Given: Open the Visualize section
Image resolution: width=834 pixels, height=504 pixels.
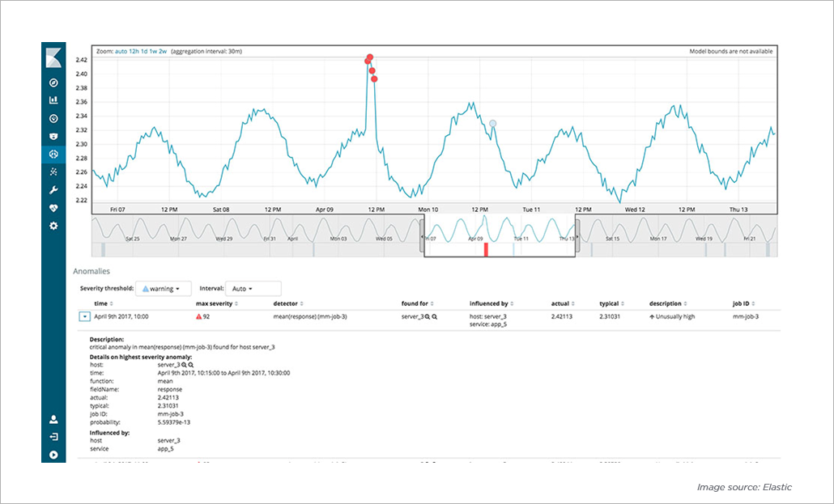Looking at the screenshot, I should coord(53,100).
